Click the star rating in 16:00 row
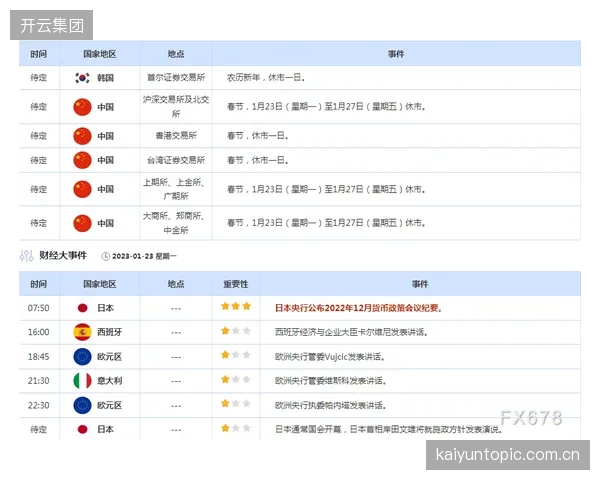Viewport: 600px width, 480px height. tap(236, 331)
